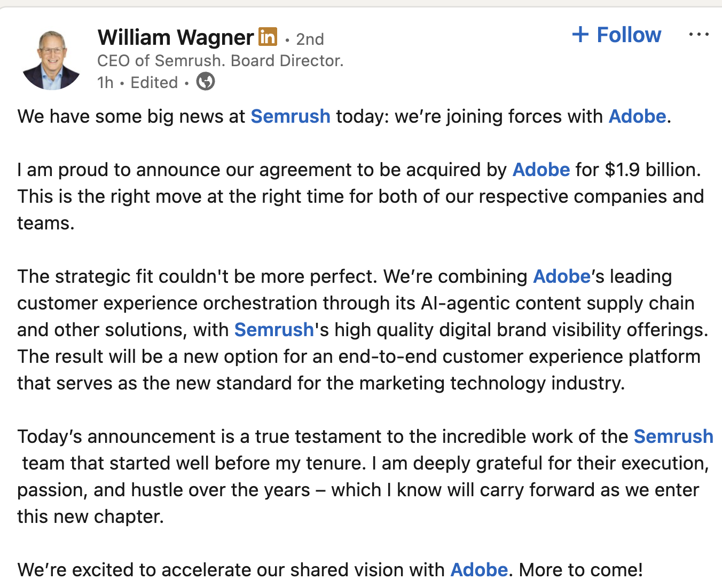Open the Semrush link in the first sentence
Image resolution: width=722 pixels, height=588 pixels.
(290, 116)
